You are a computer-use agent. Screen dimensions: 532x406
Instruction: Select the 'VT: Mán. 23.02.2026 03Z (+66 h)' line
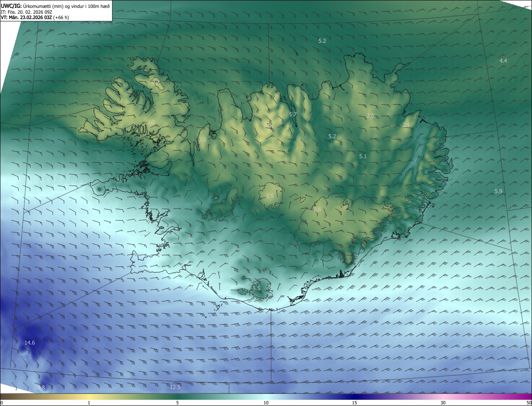(35, 18)
